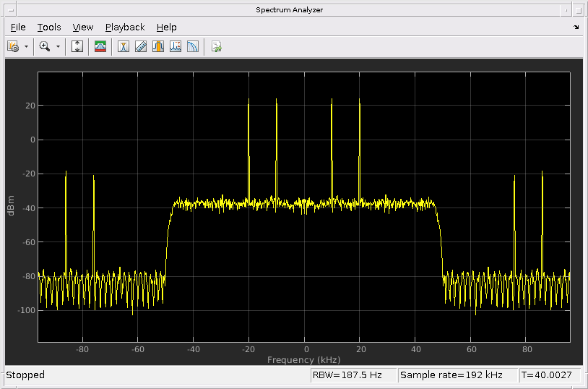Click the Frequency (kHz) axis label
Viewport: 588px width, 389px height.
click(x=303, y=359)
